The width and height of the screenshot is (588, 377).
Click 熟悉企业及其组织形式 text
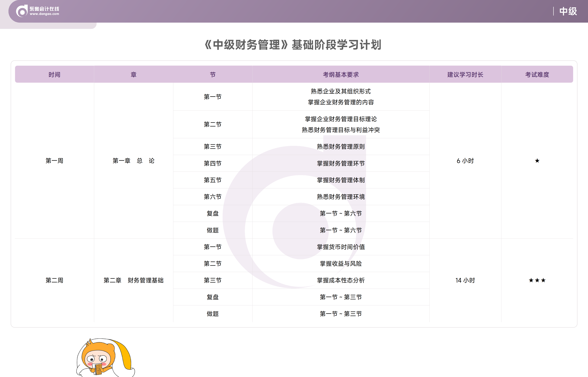[x=341, y=91]
